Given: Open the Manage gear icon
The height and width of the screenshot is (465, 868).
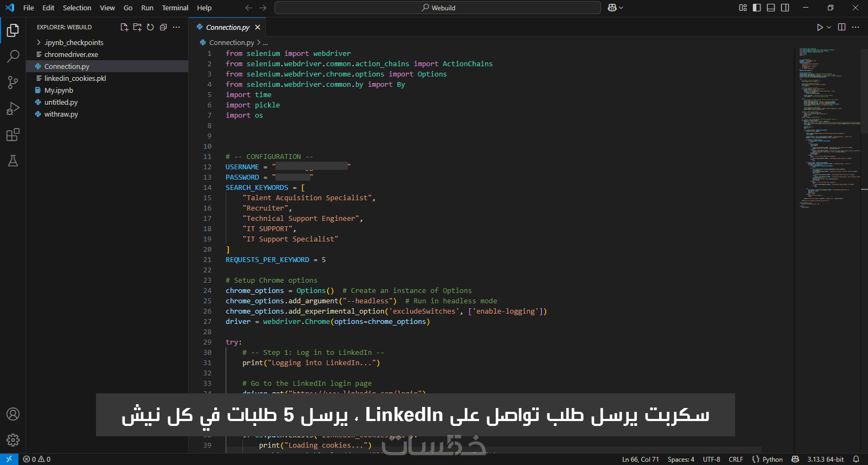Looking at the screenshot, I should point(13,440).
